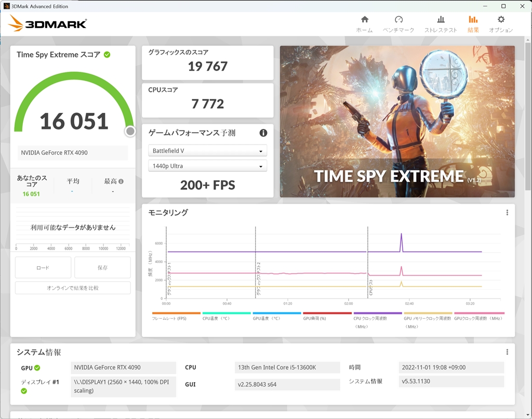Click the graphics score value 19 767
This screenshot has width=532, height=419.
point(208,66)
